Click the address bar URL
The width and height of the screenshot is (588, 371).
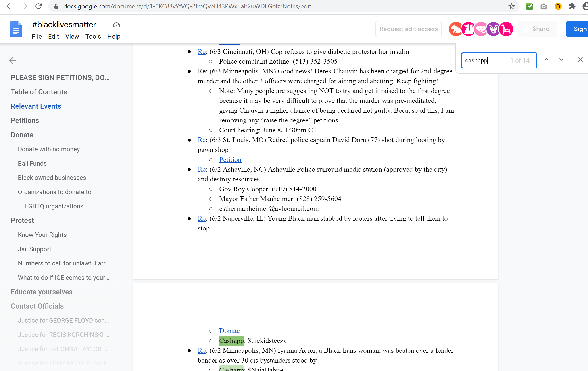pyautogui.click(x=187, y=6)
